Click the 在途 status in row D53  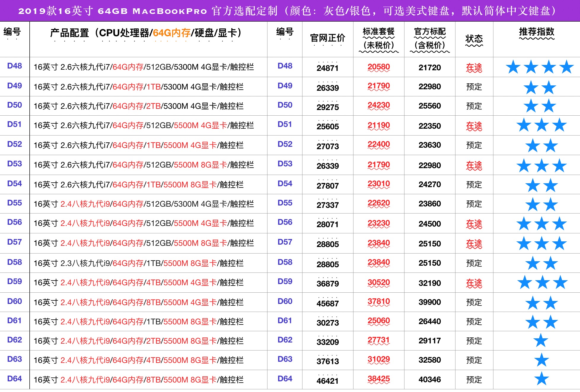(474, 165)
